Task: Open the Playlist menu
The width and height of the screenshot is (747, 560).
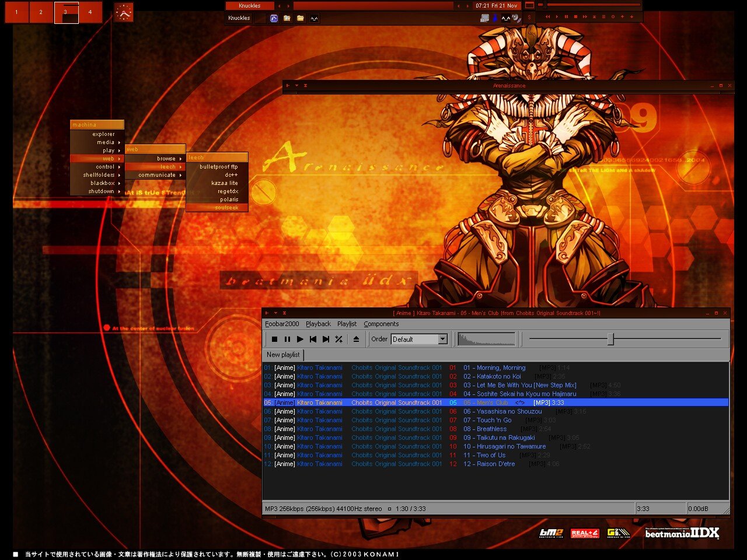Action: [347, 324]
